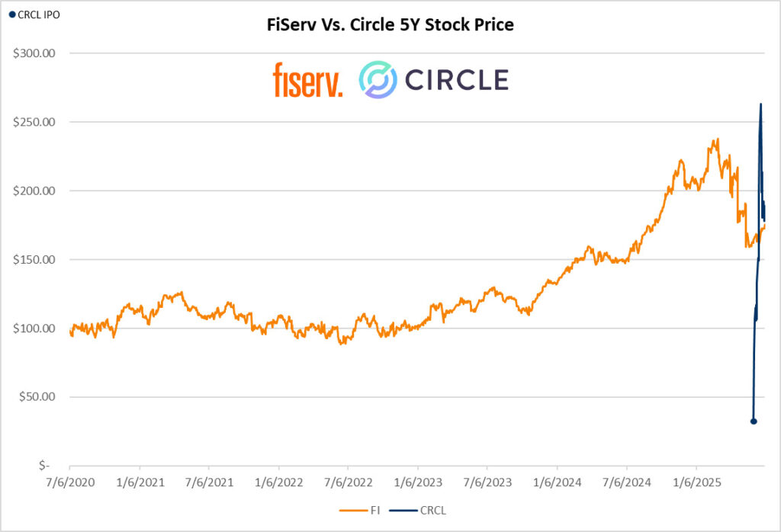Click the 7/6/2020 x-axis date label

tap(69, 482)
